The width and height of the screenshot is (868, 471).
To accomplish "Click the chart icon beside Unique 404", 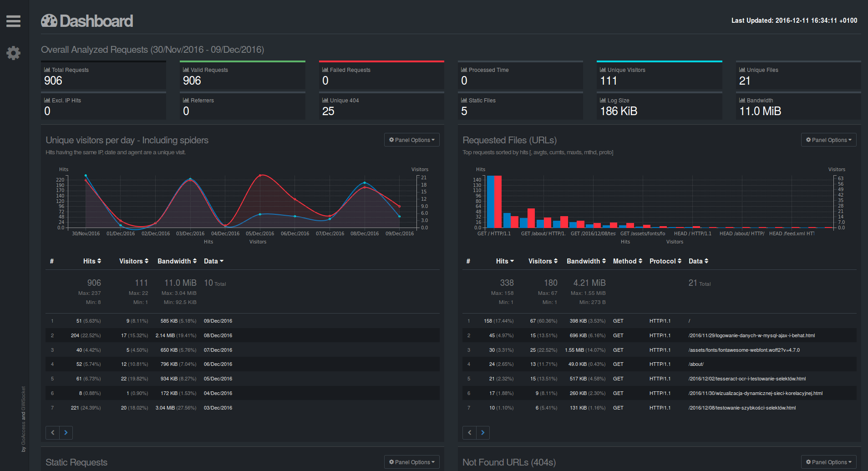I will (x=325, y=100).
